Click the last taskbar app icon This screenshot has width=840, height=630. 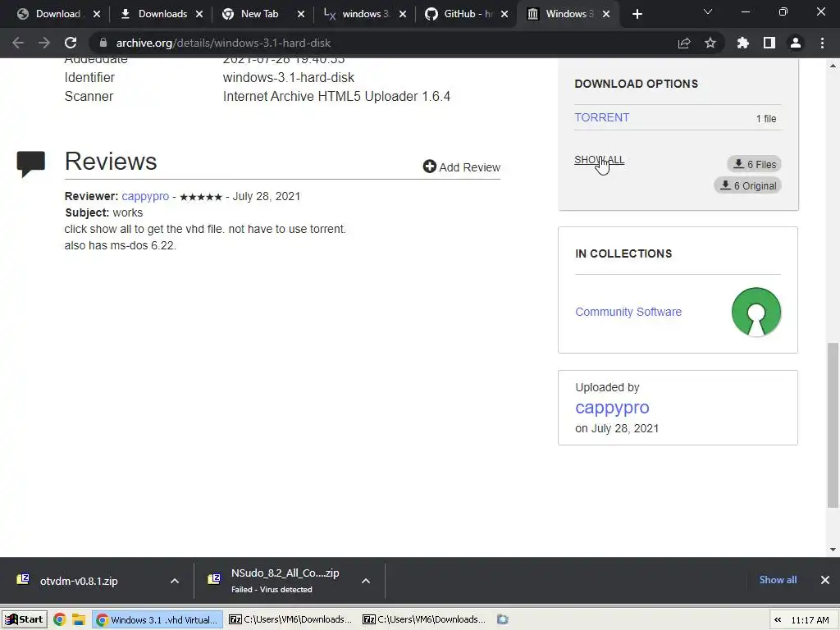coord(503,620)
